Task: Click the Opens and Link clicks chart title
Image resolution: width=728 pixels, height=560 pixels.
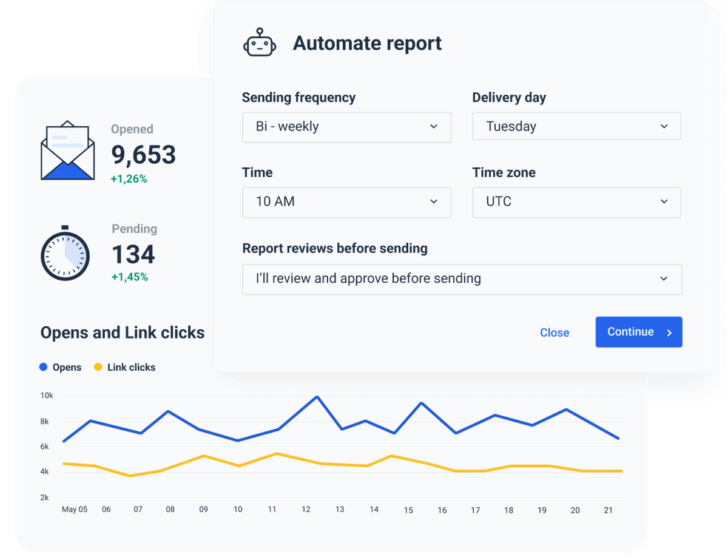Action: pyautogui.click(x=123, y=332)
